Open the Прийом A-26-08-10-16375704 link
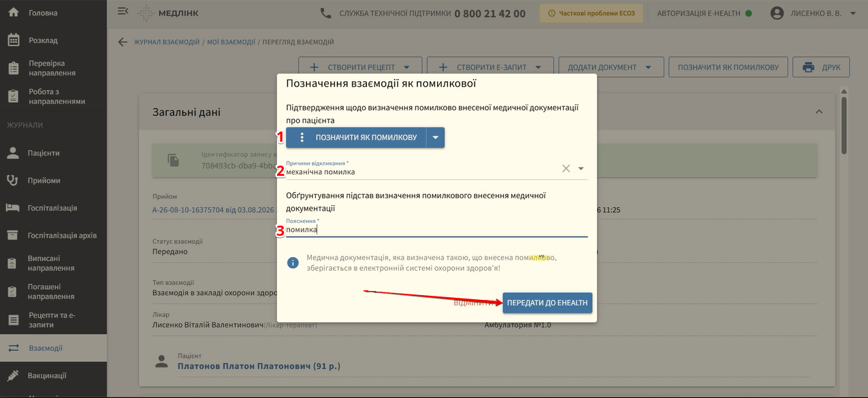Viewport: 868px width, 398px height. [214, 210]
